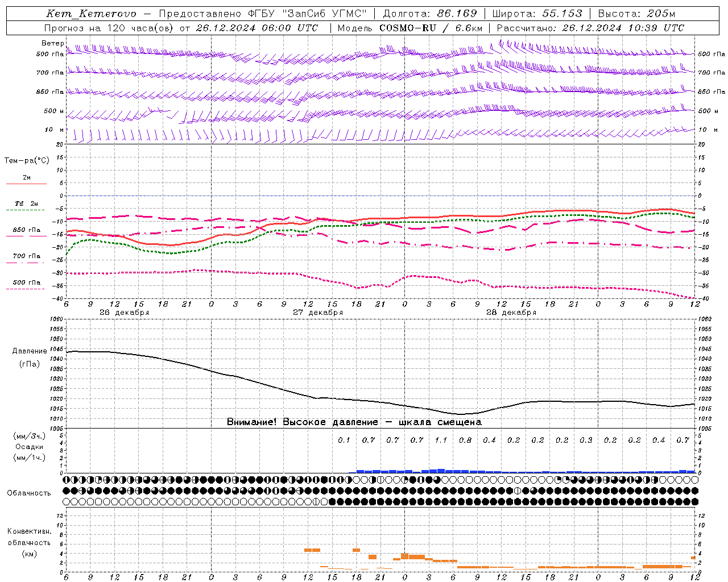The image size is (728, 582).
Task: Click the precipitation value "0.1"
Action: 344,440
